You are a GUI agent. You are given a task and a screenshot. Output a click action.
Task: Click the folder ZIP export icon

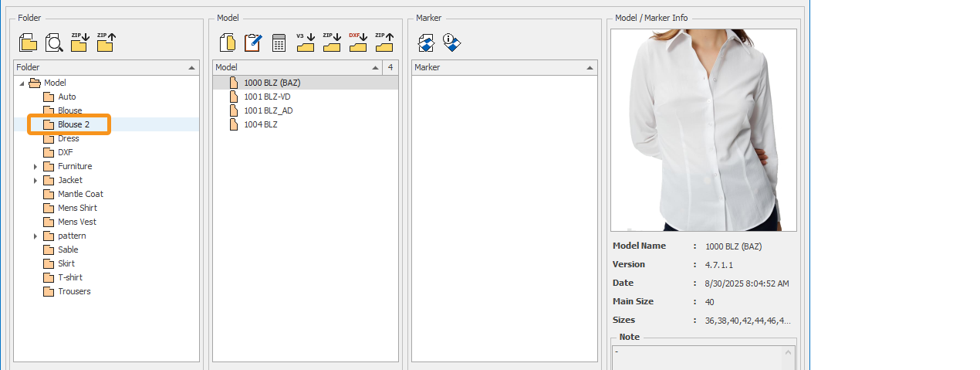pos(106,42)
